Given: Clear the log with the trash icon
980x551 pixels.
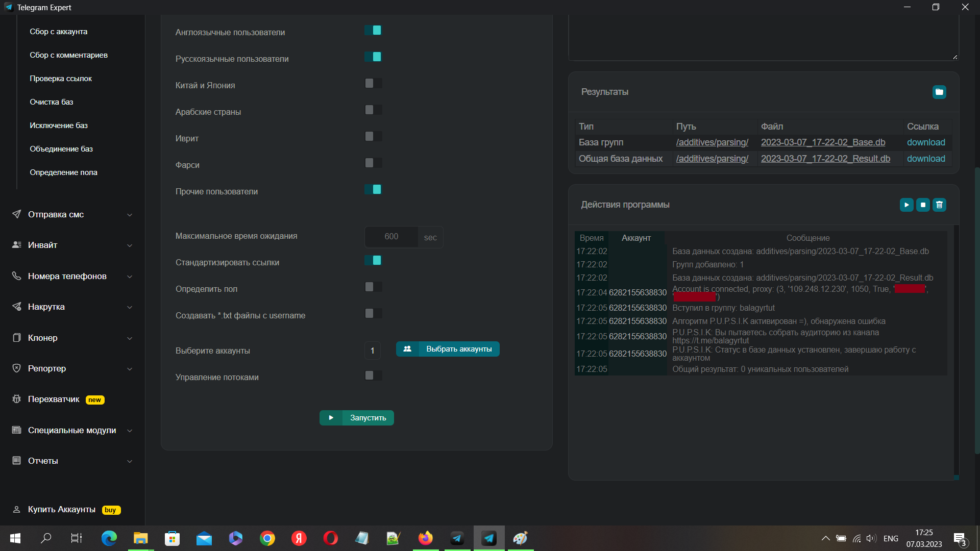Looking at the screenshot, I should click(939, 205).
